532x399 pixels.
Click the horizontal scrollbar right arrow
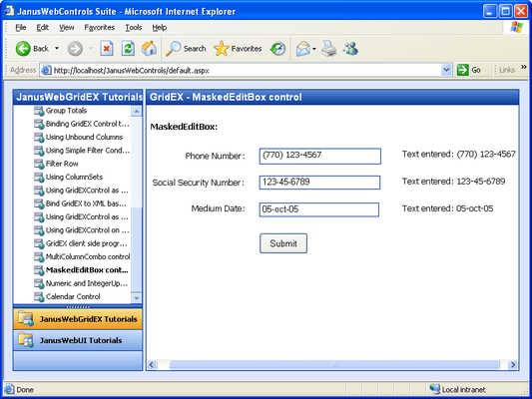click(513, 365)
